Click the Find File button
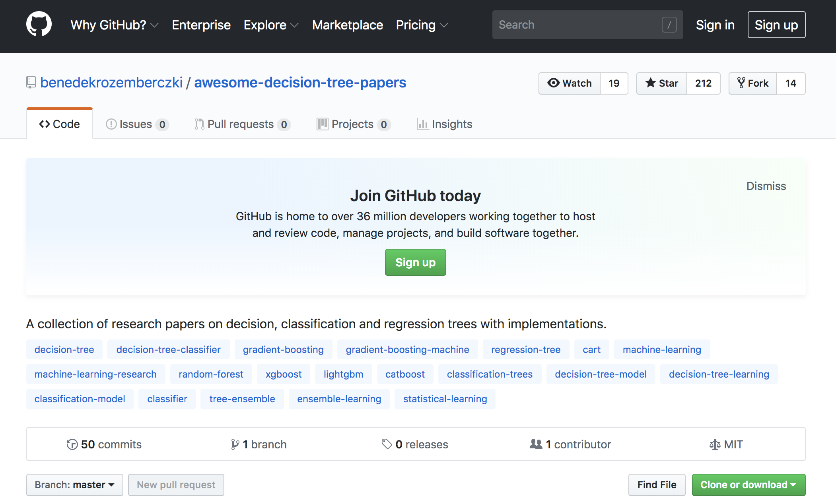Screen dimensions: 836x504 pos(656,485)
